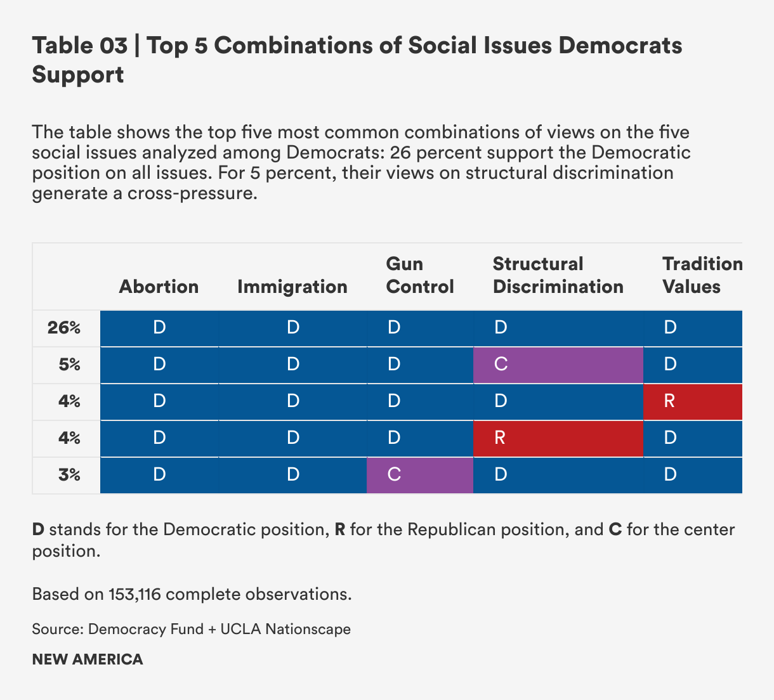Click the red R cell in Traditional Values column
The image size is (774, 700).
click(692, 401)
